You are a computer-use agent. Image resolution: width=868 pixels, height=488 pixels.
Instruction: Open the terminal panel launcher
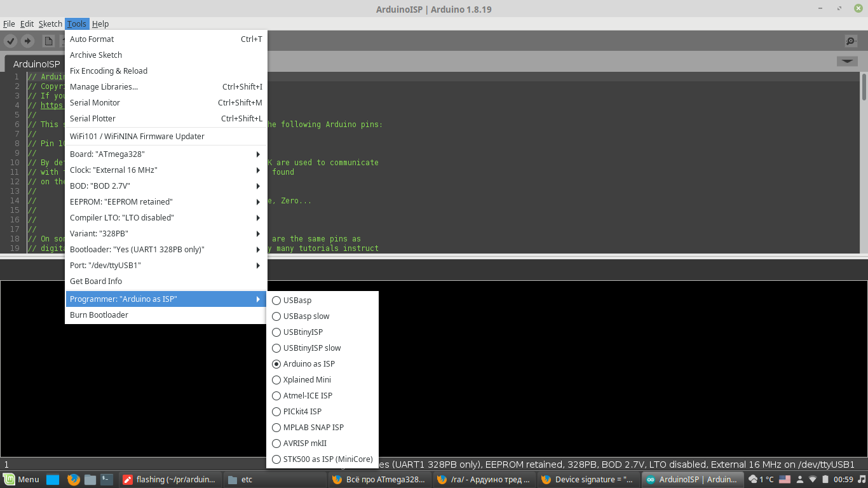[x=107, y=480]
